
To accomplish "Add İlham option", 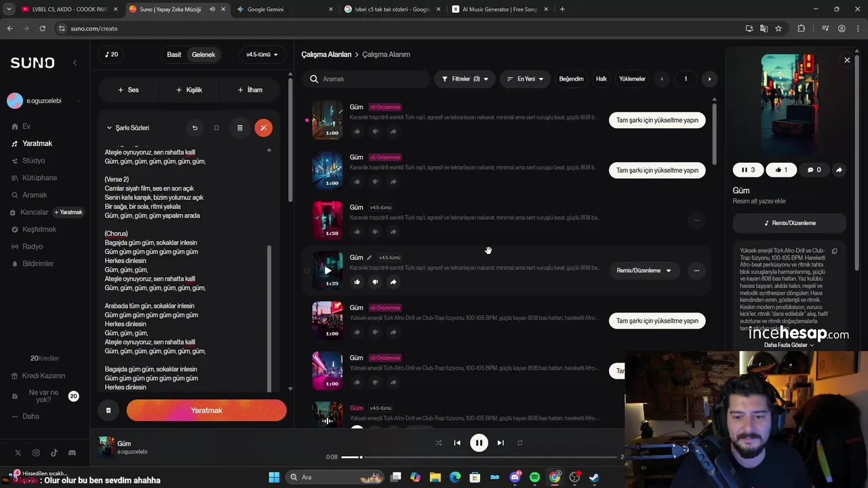I will tap(250, 89).
